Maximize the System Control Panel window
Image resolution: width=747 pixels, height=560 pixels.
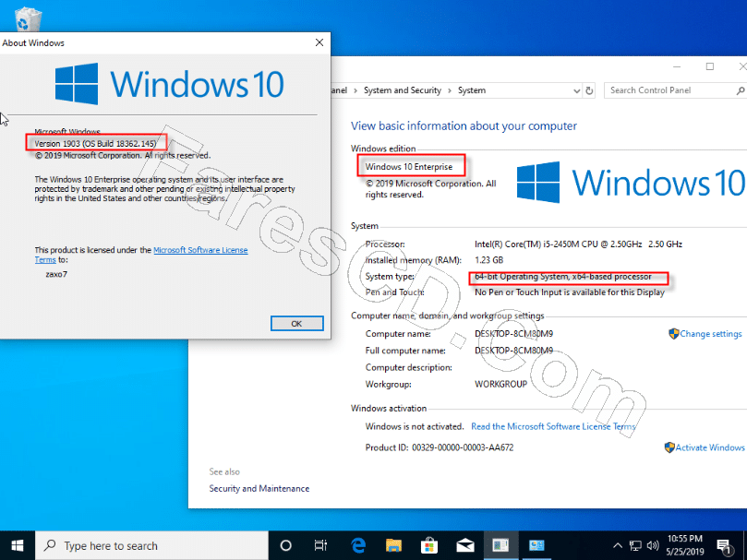(710, 66)
